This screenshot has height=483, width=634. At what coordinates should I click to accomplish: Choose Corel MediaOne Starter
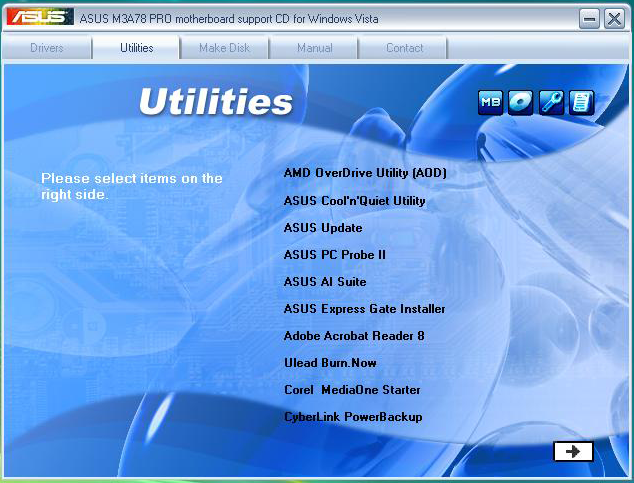pos(352,390)
